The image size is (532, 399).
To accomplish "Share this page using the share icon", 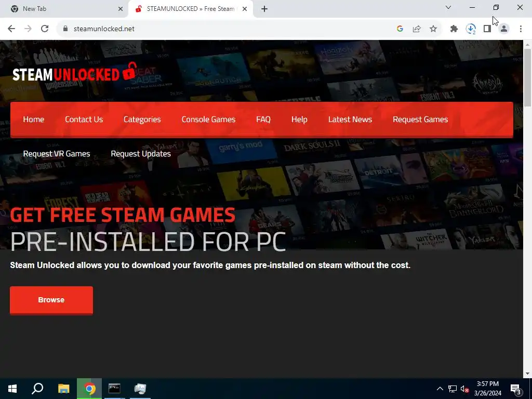I will coord(417,29).
